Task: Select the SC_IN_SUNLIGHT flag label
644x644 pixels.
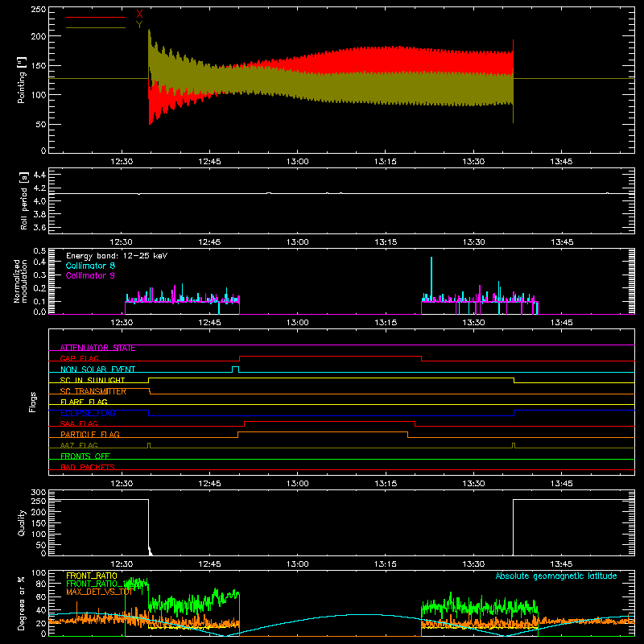Action: click(93, 380)
